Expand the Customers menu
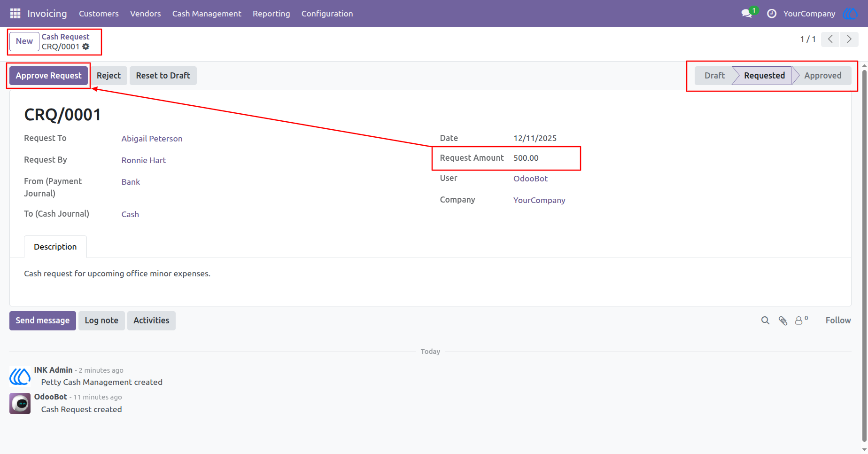The width and height of the screenshot is (868, 454). (x=99, y=14)
